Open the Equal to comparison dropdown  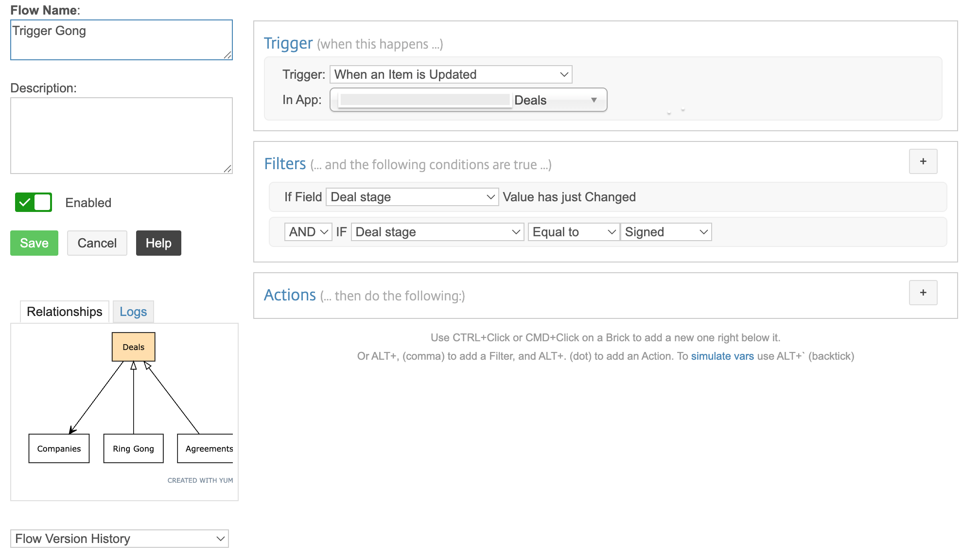point(574,232)
